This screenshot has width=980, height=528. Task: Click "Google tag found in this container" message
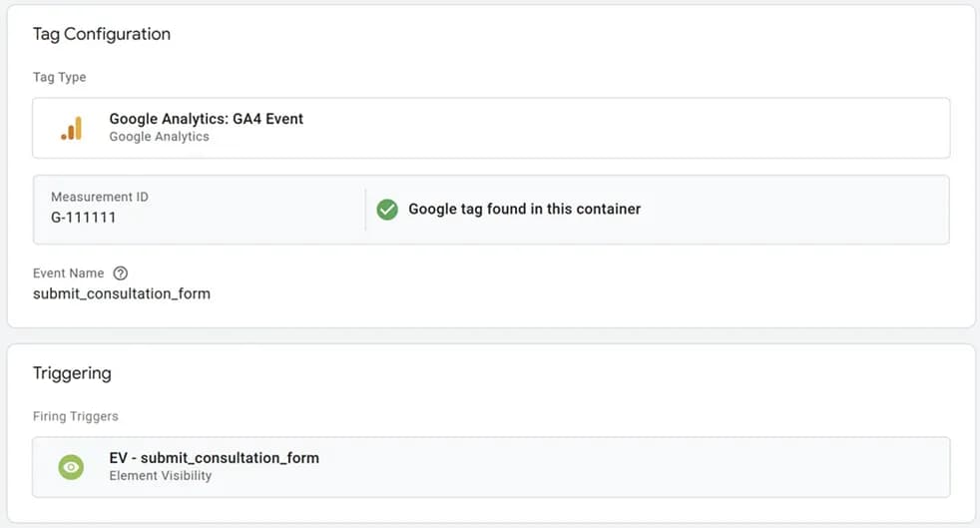pyautogui.click(x=524, y=209)
